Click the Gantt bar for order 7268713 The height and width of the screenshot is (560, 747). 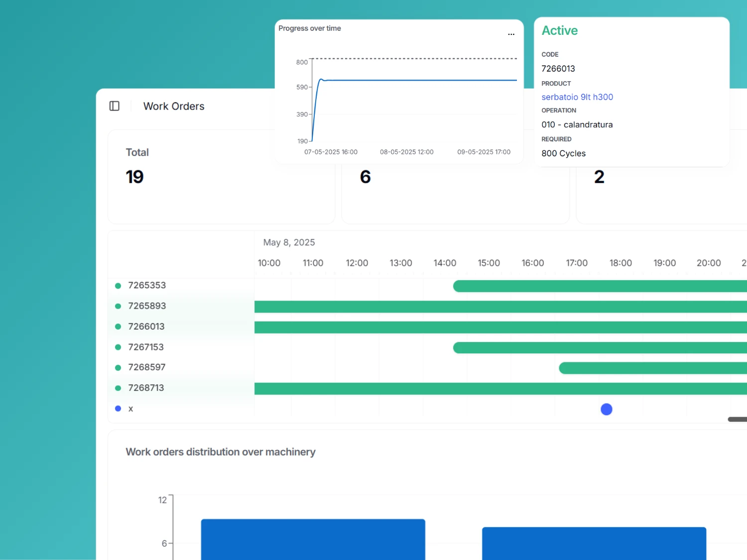pyautogui.click(x=500, y=389)
